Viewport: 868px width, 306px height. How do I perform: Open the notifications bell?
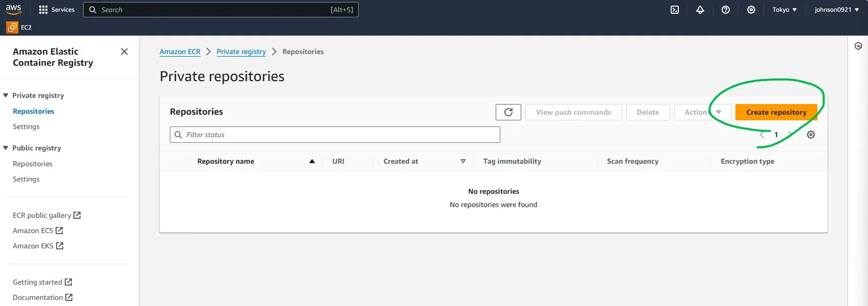click(700, 10)
